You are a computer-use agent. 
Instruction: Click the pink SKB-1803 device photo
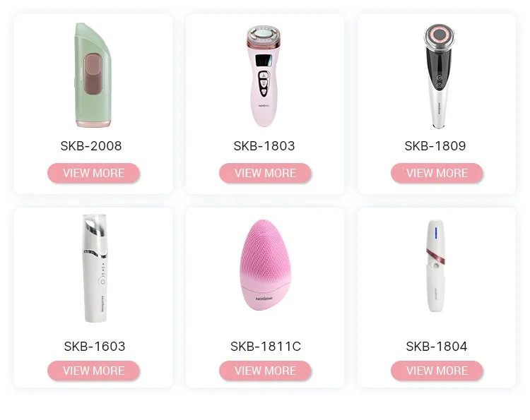click(x=264, y=76)
